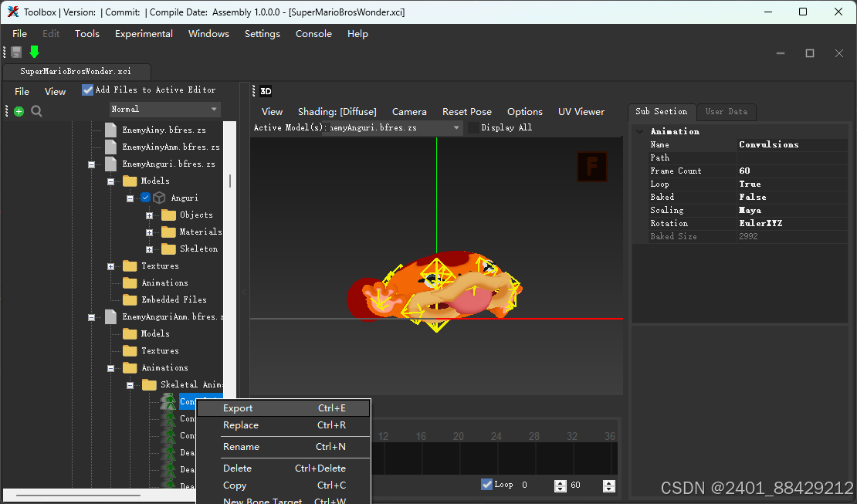Click the tree panel horizontal scrollbar

click(78, 496)
